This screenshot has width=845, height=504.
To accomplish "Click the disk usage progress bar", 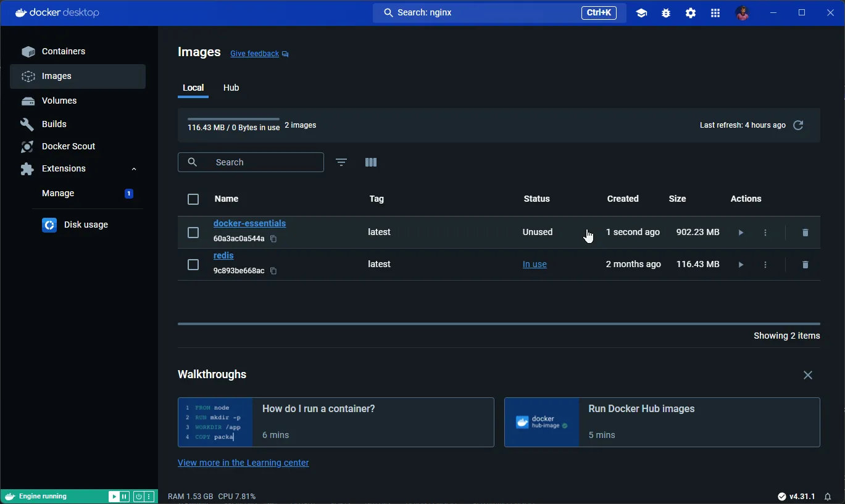I will pos(233,118).
